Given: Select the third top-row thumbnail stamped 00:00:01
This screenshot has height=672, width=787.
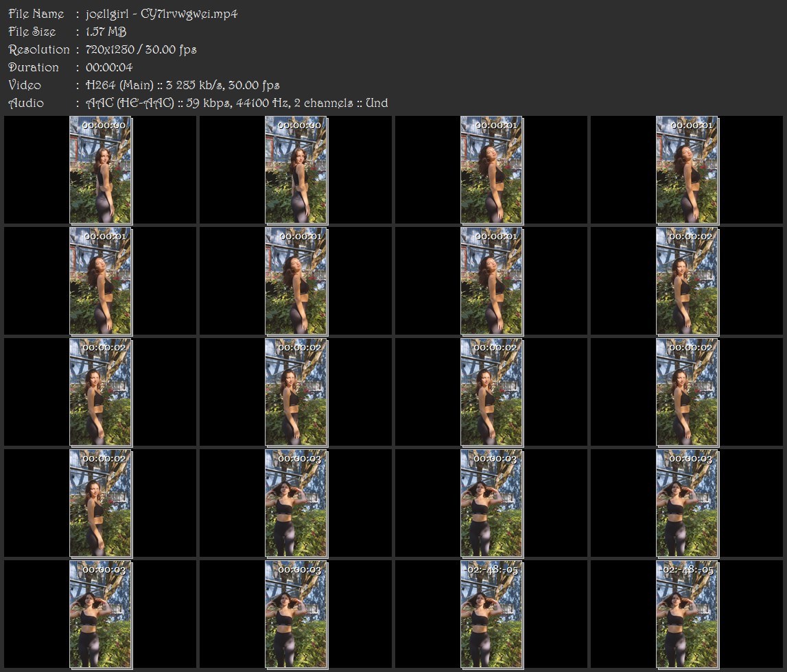Looking at the screenshot, I should coord(491,170).
